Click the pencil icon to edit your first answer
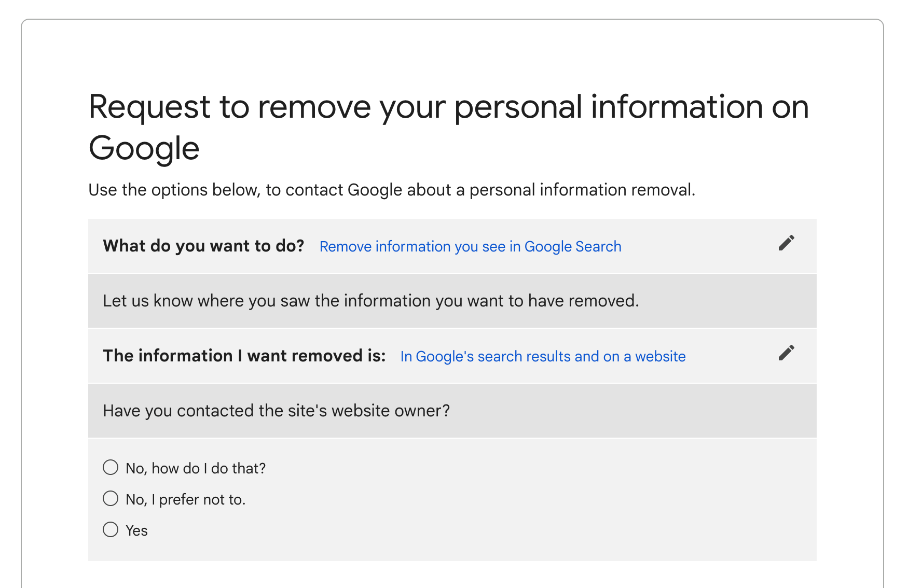908x588 pixels. 787,243
